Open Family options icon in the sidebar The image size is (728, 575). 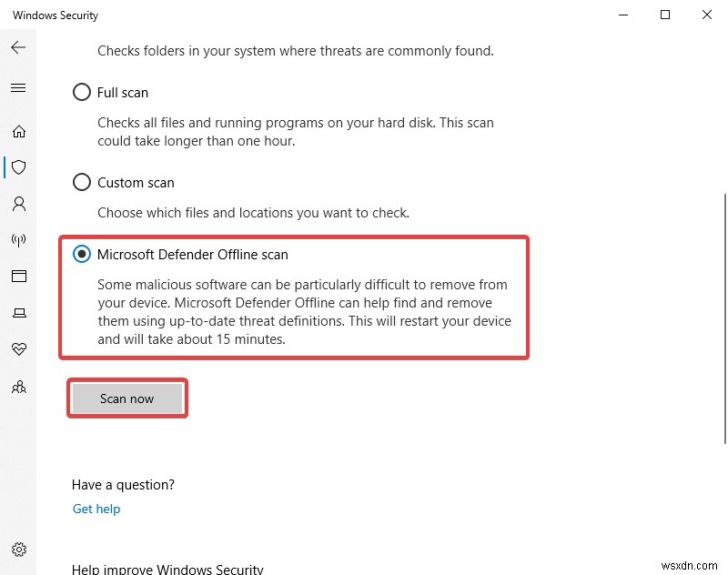[18, 387]
